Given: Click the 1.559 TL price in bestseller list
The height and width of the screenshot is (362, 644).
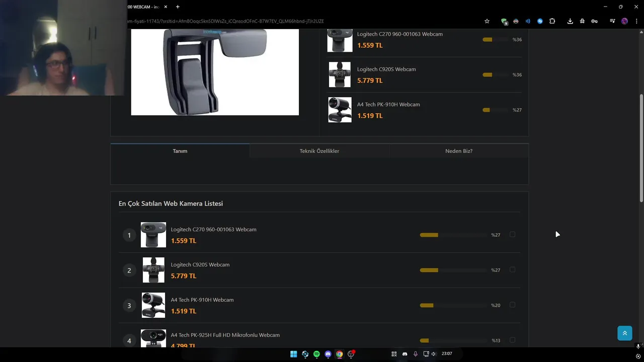Looking at the screenshot, I should 184,241.
